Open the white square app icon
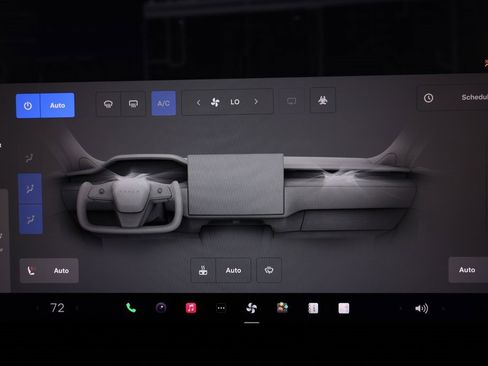Viewport: 488px width, 366px height. (344, 308)
